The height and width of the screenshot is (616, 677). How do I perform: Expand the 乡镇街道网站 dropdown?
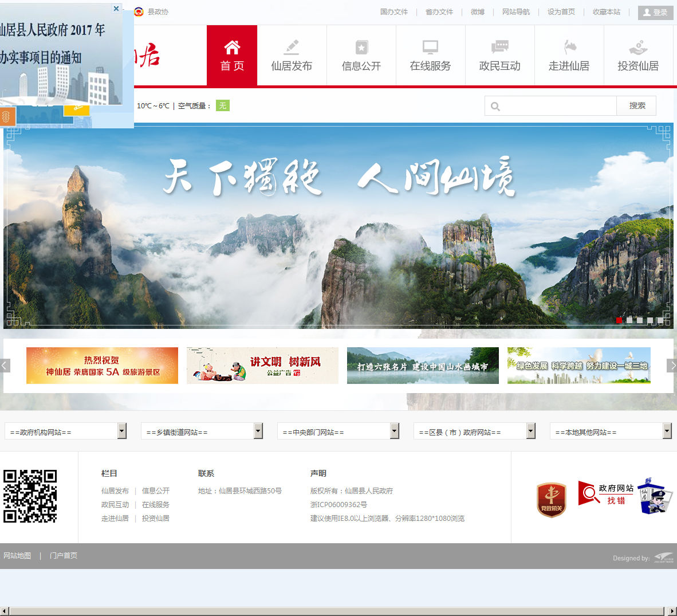[x=202, y=431]
